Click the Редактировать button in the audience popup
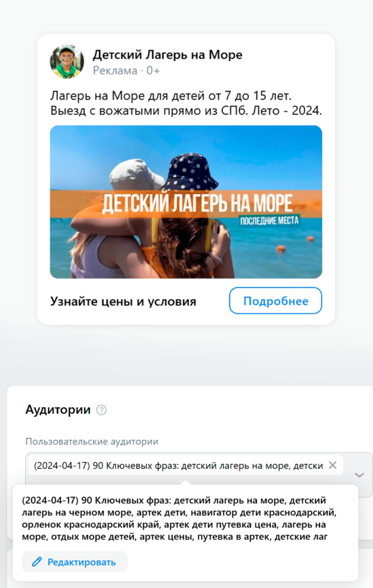373x588 pixels. tap(74, 562)
